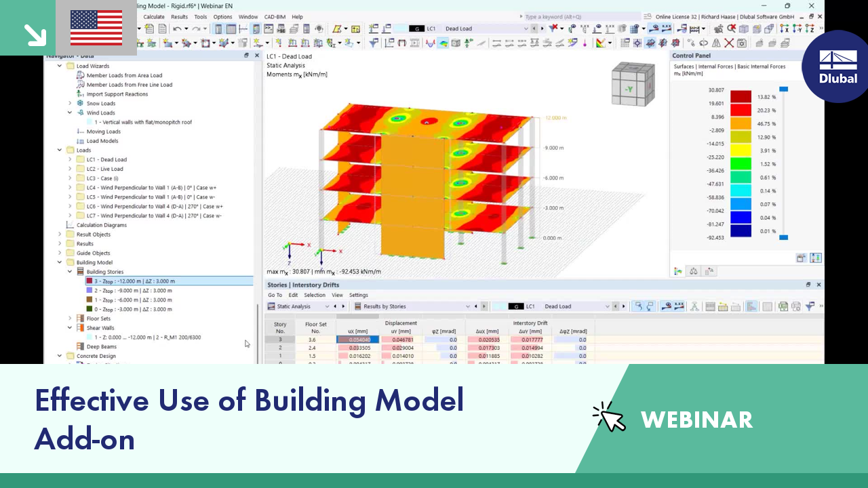The width and height of the screenshot is (868, 488).
Task: Open the filter tab in Control Panel
Action: coord(709,271)
